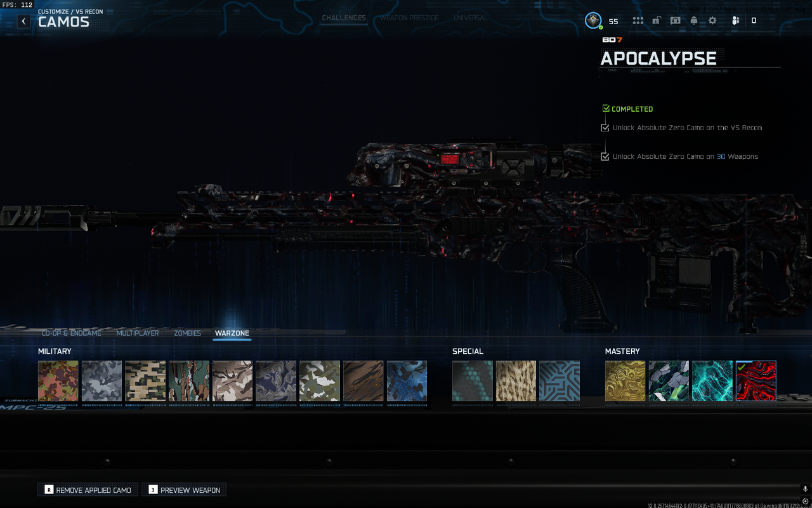Open the Zombies camo tab
The width and height of the screenshot is (812, 508).
(187, 333)
